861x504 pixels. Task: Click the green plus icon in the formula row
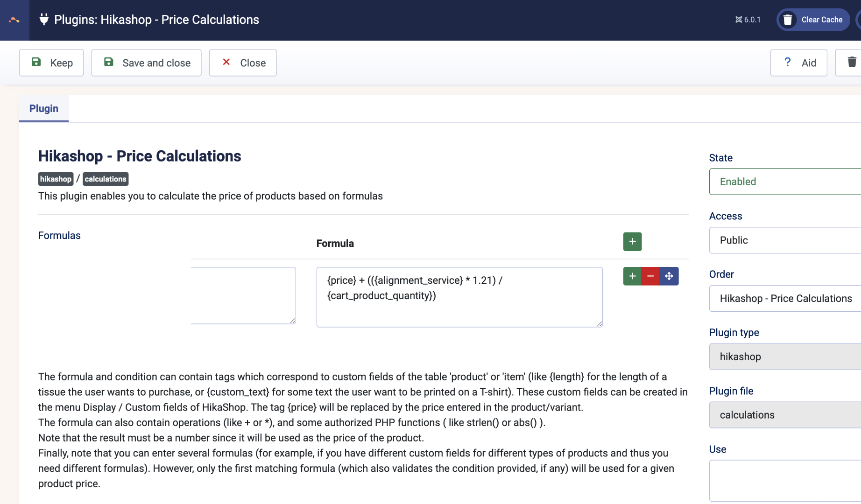(632, 276)
